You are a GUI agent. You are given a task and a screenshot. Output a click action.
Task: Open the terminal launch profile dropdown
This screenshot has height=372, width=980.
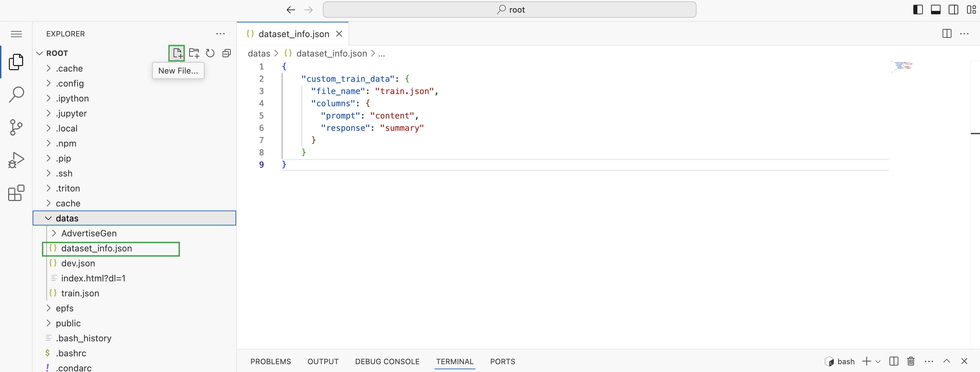pyautogui.click(x=878, y=361)
